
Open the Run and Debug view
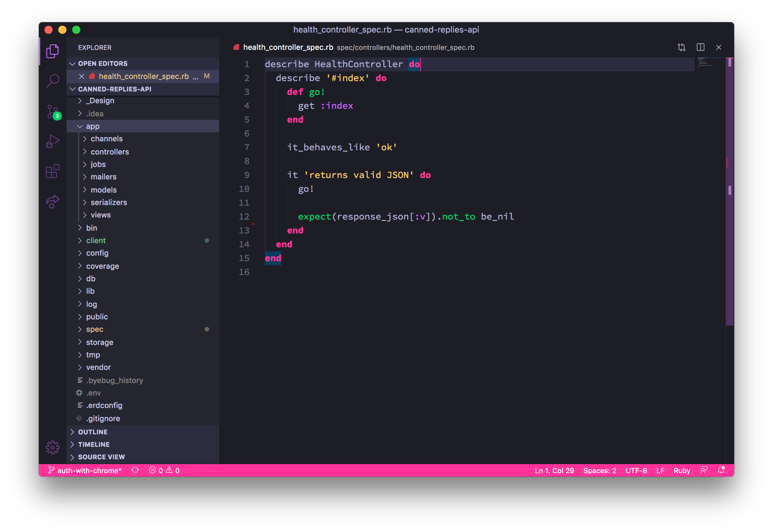tap(53, 141)
